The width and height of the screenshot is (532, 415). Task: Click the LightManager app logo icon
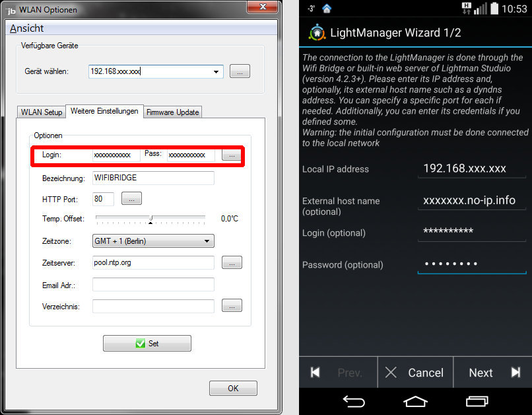(317, 32)
